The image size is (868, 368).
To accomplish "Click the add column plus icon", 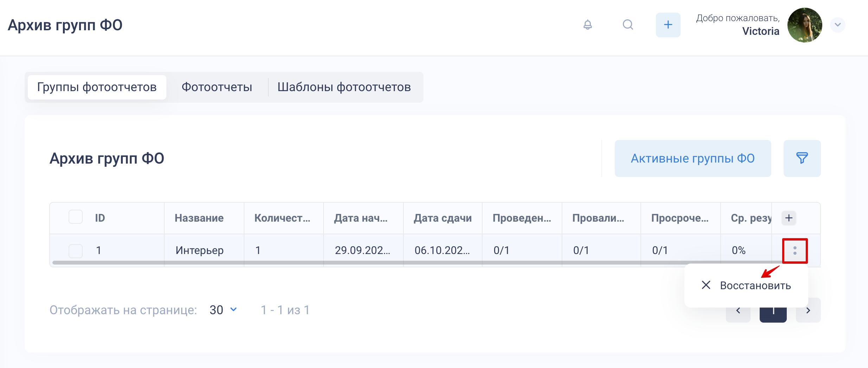I will point(789,218).
